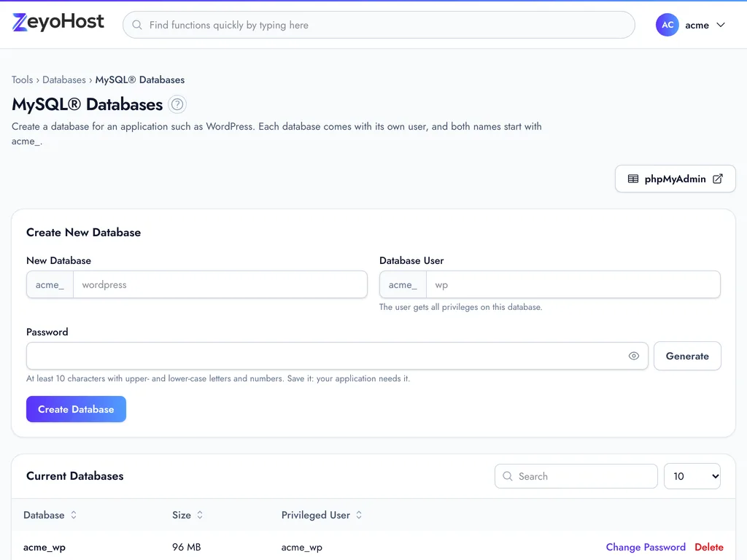This screenshot has height=560, width=747.
Task: Click the Current Databases heading
Action: pyautogui.click(x=75, y=475)
